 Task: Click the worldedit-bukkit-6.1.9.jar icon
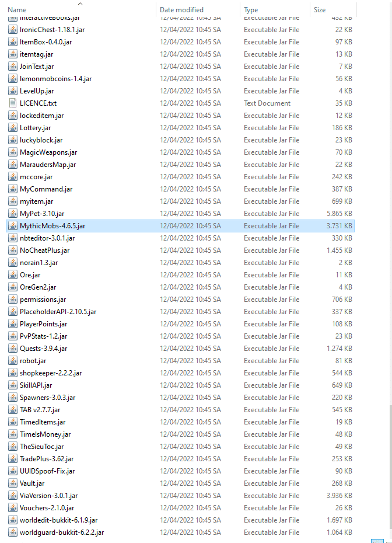coord(13,520)
